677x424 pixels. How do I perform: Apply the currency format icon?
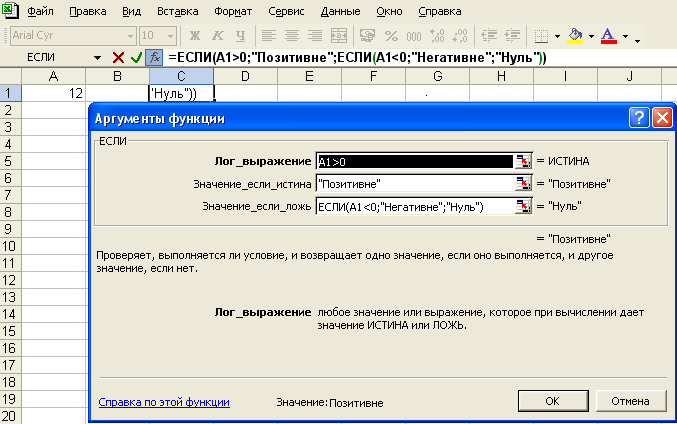[367, 36]
